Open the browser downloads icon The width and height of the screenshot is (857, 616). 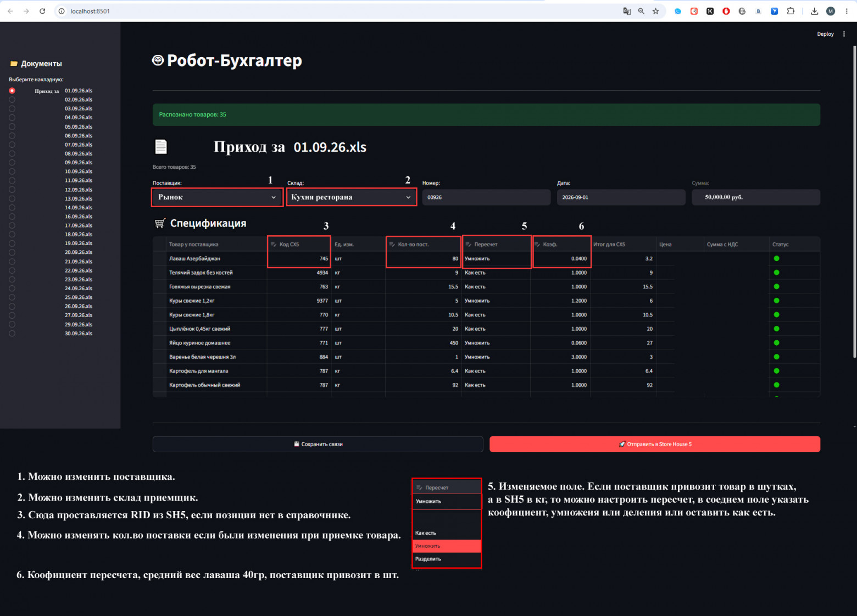point(814,11)
